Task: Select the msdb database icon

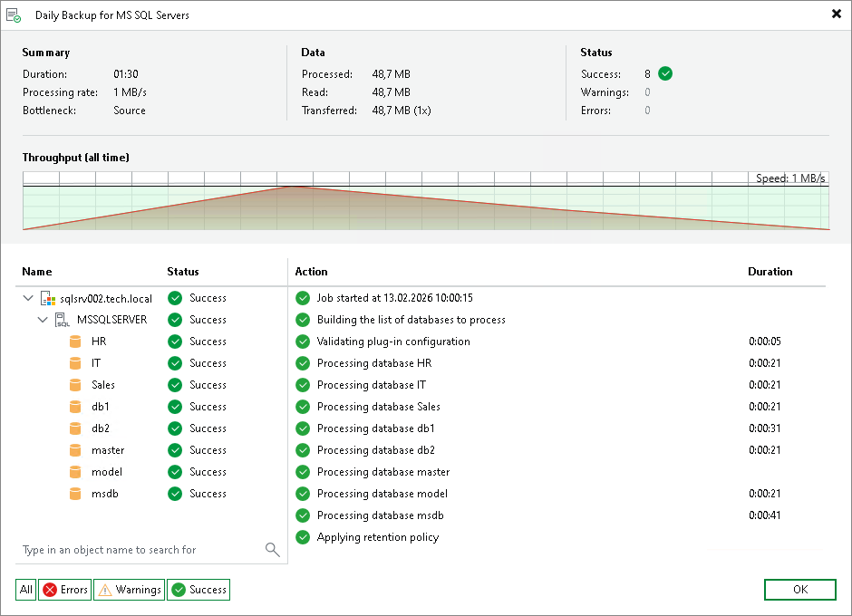Action: [x=75, y=494]
